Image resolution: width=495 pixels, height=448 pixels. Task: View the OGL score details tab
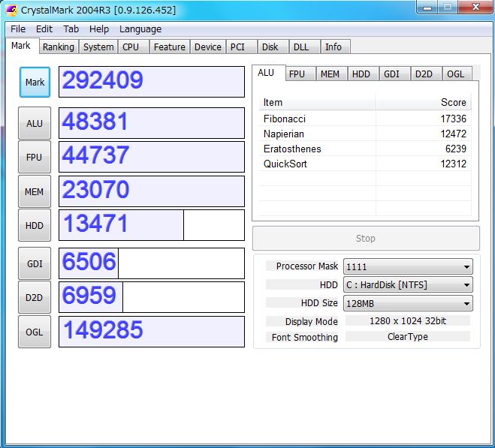click(455, 74)
